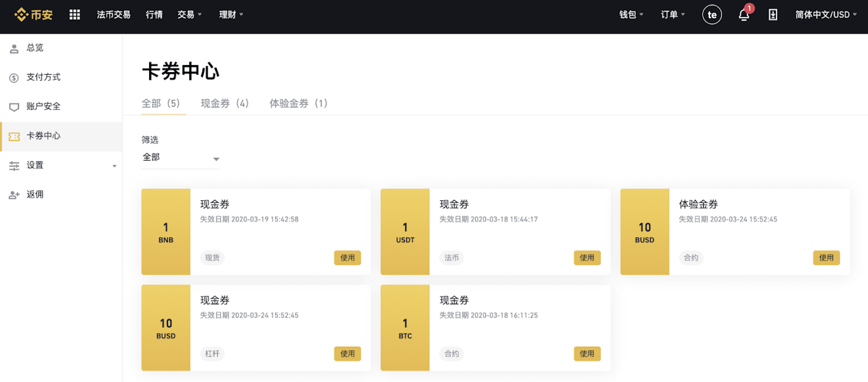Open the apps grid menu icon
This screenshot has width=868, height=382.
tap(75, 15)
